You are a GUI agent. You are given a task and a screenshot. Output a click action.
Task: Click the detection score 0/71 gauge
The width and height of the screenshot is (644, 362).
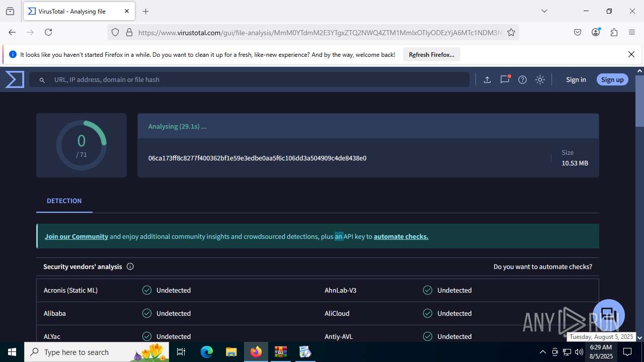point(82,145)
